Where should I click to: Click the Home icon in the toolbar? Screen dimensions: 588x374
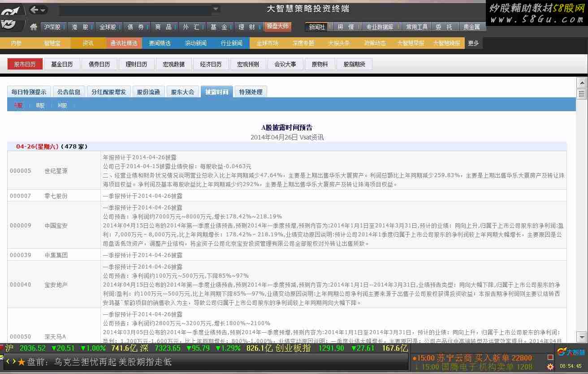click(x=34, y=27)
